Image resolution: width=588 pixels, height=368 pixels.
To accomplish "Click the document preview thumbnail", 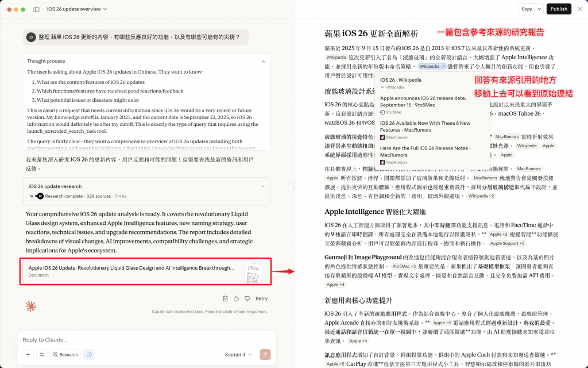I will tap(253, 273).
